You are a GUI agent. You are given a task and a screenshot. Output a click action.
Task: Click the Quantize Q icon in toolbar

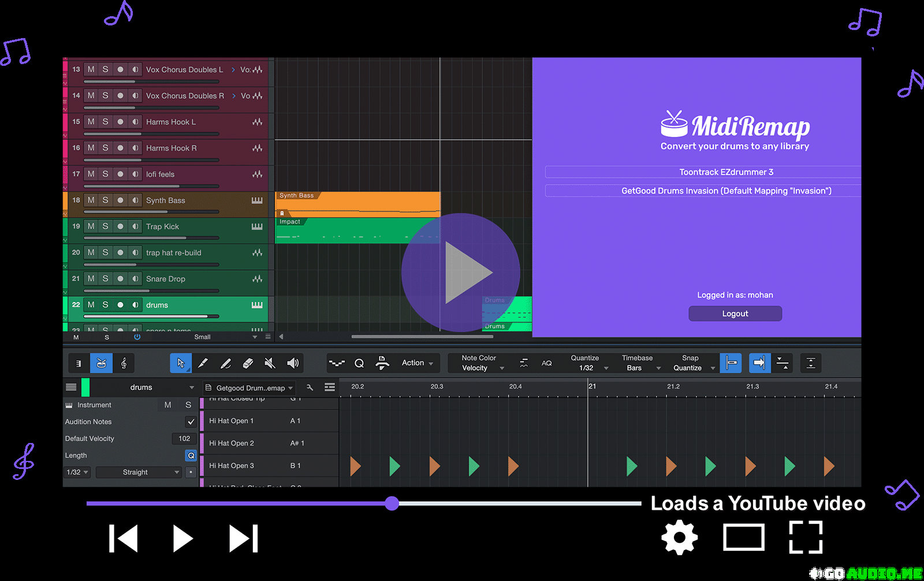pyautogui.click(x=359, y=363)
